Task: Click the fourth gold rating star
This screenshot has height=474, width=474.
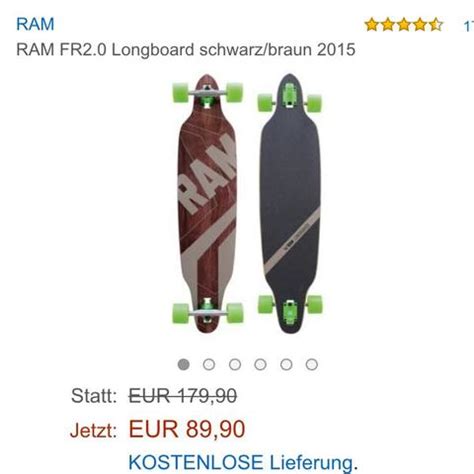Action: pos(420,25)
